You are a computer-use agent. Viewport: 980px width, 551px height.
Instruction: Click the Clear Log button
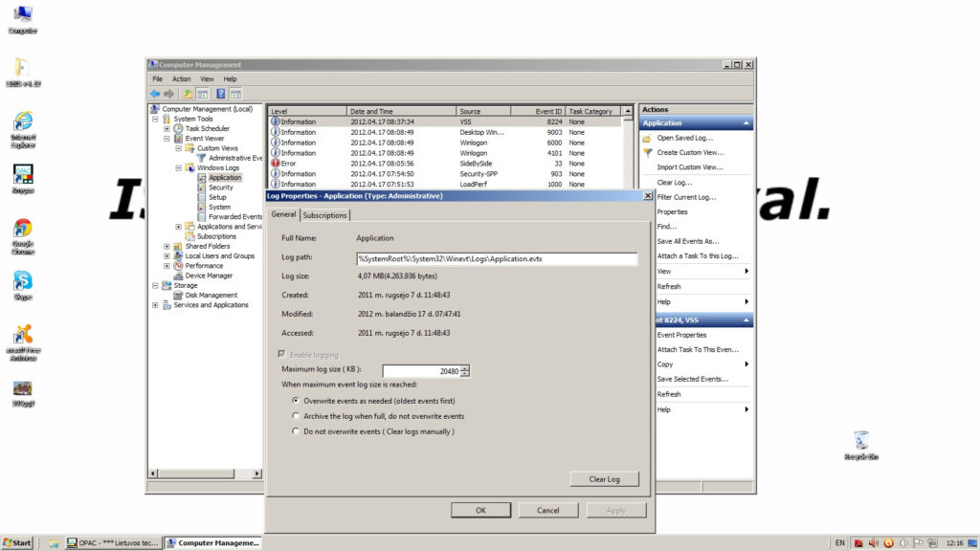click(605, 479)
